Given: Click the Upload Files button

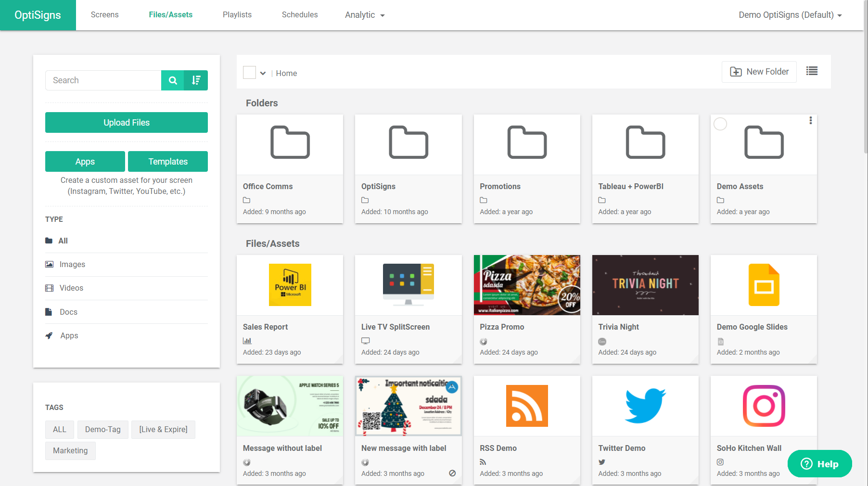Looking at the screenshot, I should (x=127, y=123).
